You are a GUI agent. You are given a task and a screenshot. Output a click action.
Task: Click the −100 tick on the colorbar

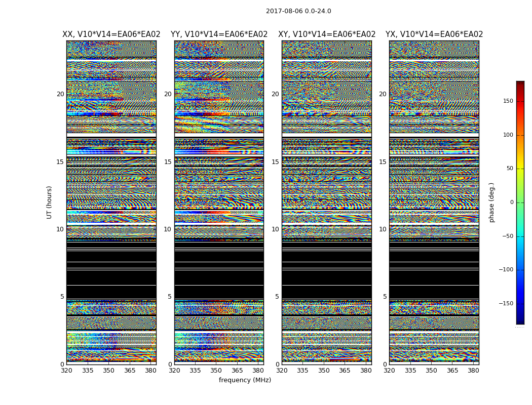pos(506,269)
